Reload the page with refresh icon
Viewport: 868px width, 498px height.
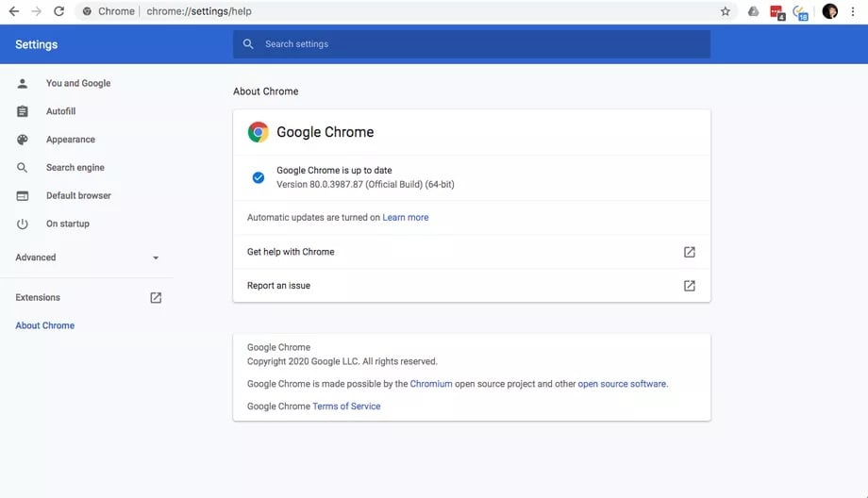(x=58, y=11)
